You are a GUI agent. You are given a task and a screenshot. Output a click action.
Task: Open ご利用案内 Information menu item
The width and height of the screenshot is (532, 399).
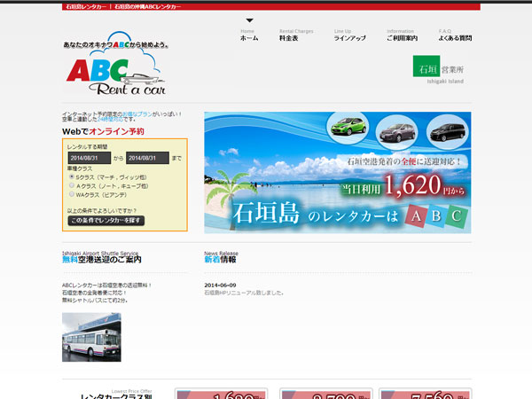(402, 38)
